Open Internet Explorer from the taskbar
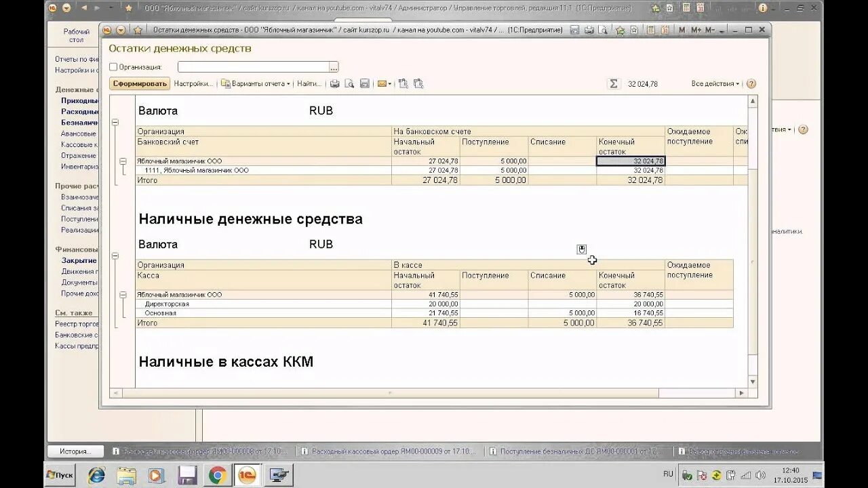Viewport: 868px width, 488px height. pyautogui.click(x=97, y=476)
